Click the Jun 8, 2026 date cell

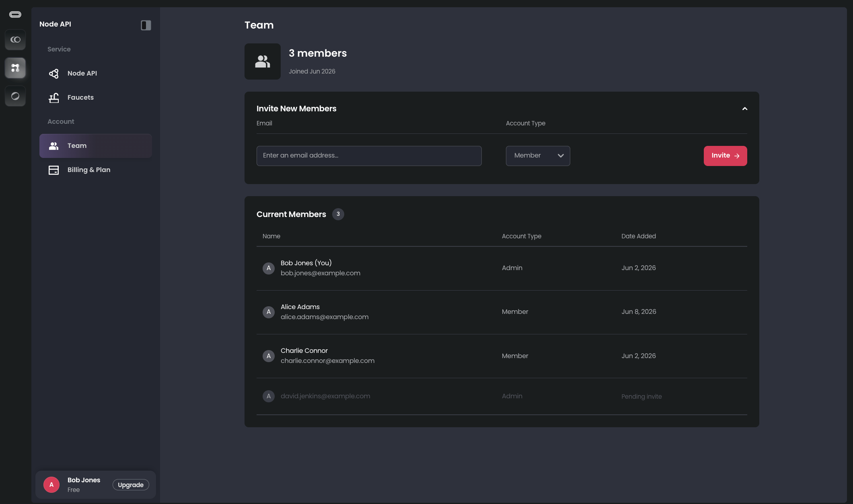click(x=639, y=312)
